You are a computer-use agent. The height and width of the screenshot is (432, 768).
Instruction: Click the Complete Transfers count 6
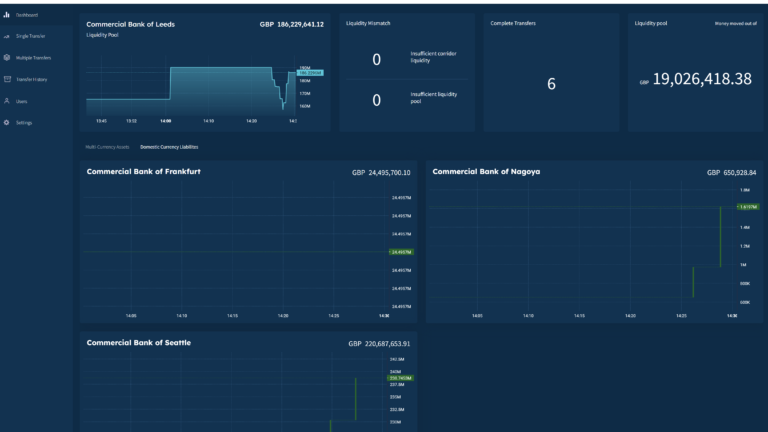tap(551, 84)
